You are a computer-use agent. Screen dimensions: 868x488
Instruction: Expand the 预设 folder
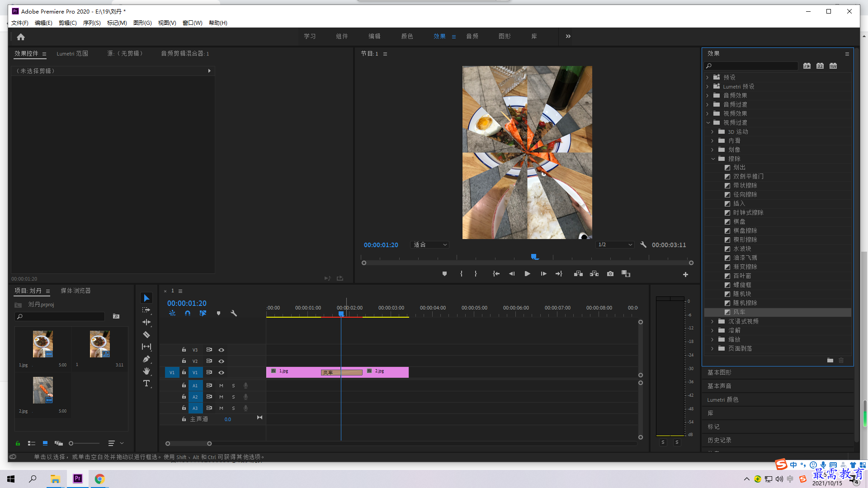click(x=708, y=77)
